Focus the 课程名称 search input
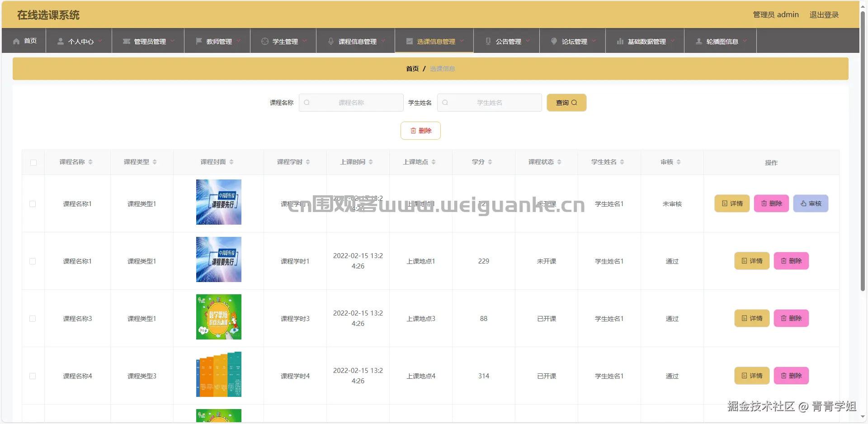The image size is (868, 424). pyautogui.click(x=351, y=103)
